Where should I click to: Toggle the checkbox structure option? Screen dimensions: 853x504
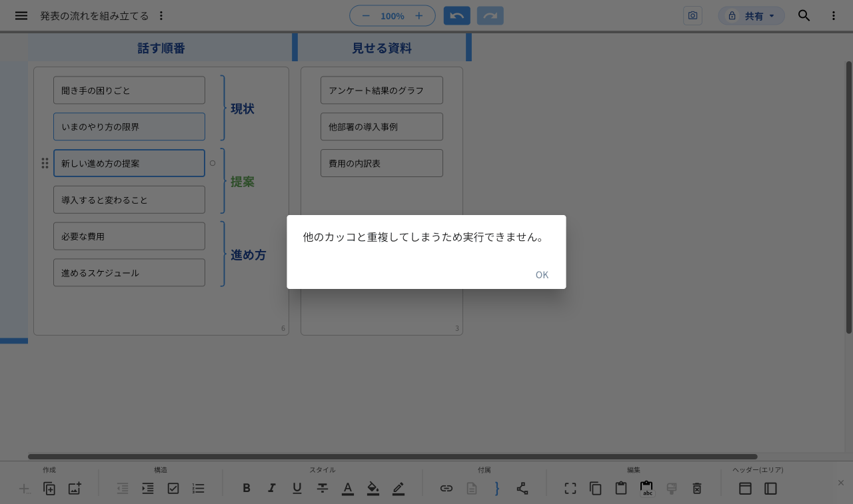[173, 489]
